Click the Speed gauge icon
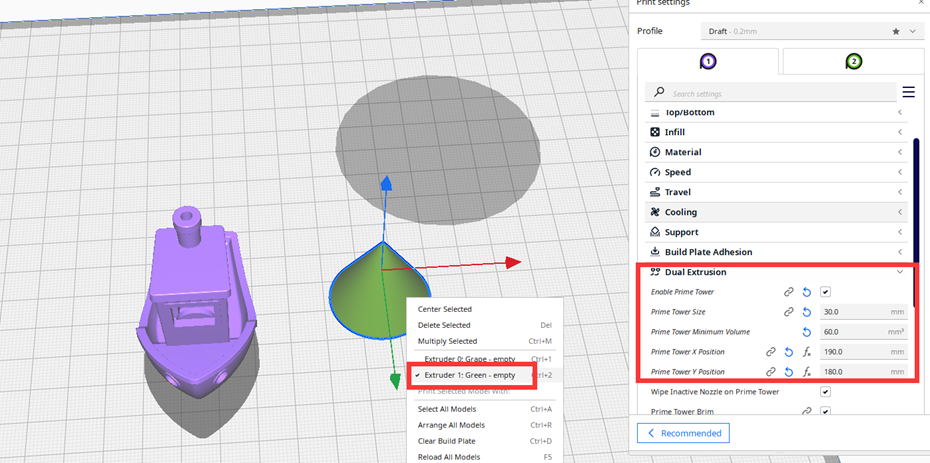 click(655, 172)
